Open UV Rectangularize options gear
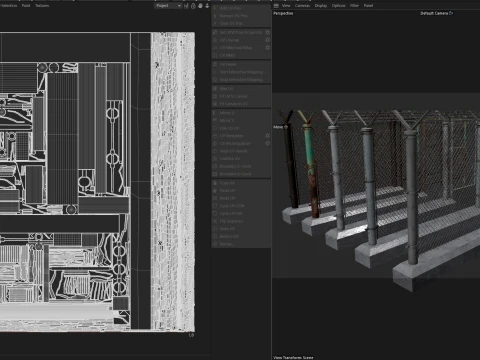 (x=267, y=144)
